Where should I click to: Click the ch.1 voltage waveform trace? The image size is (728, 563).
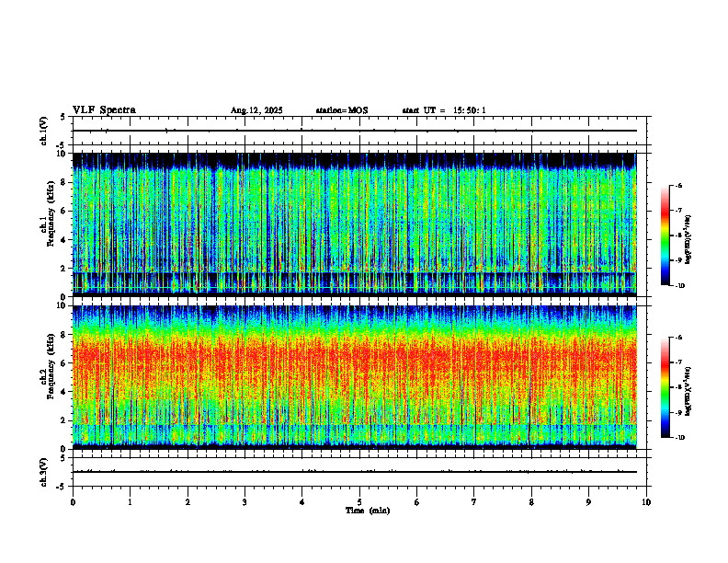355,131
